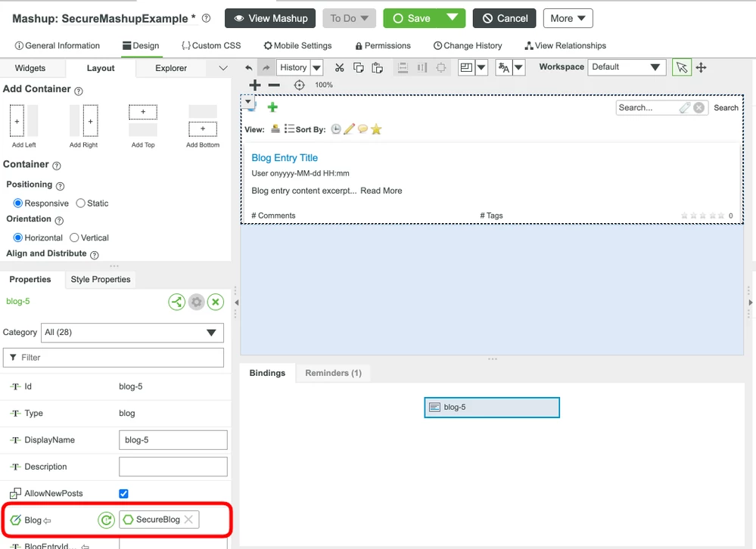Click the sort by edit pencil icon
Viewport: 756px width, 549px height.
coord(349,129)
